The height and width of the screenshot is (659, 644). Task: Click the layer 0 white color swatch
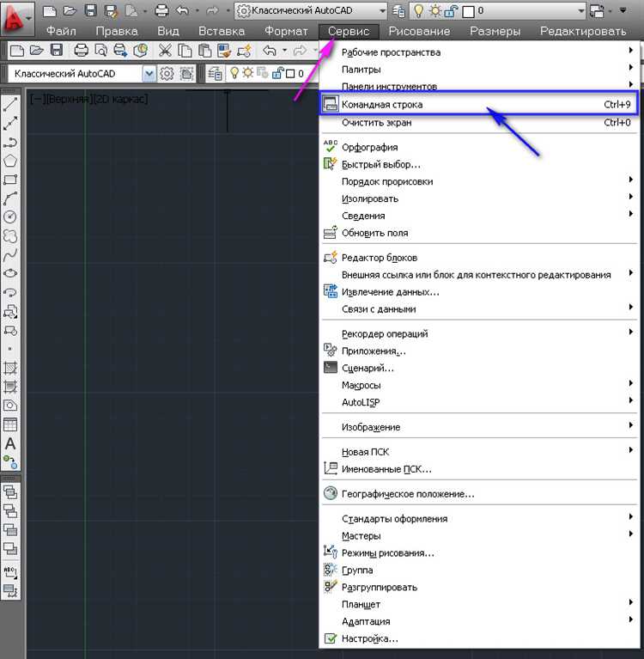468,11
